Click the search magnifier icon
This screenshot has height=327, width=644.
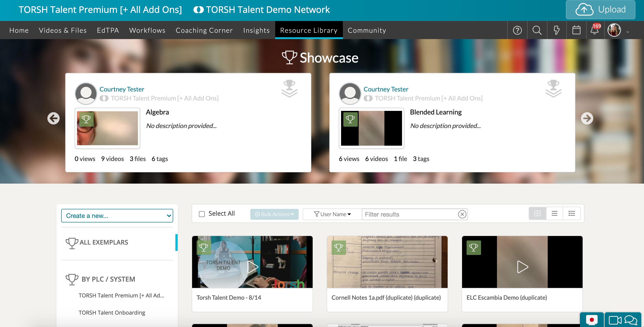click(x=537, y=30)
